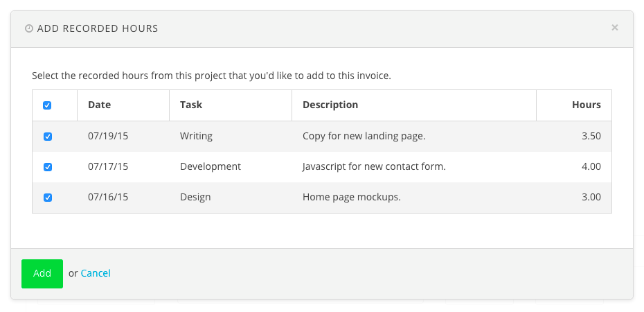Image resolution: width=644 pixels, height=312 pixels.
Task: Click the green Add button
Action: (42, 274)
